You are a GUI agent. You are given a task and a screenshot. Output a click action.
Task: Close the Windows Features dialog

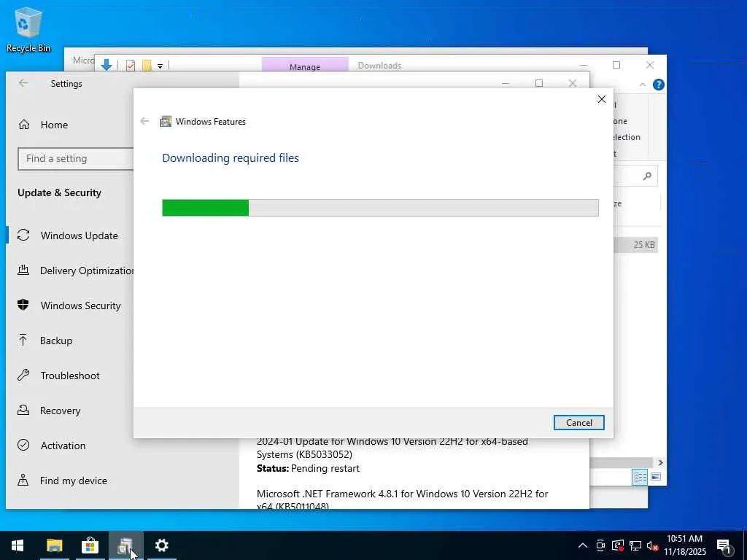coord(602,99)
